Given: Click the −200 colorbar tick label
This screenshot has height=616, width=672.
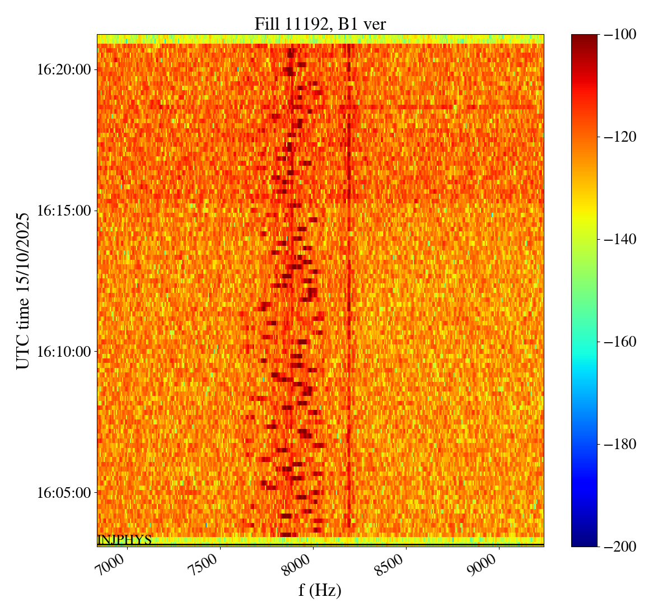Looking at the screenshot, I should [620, 547].
